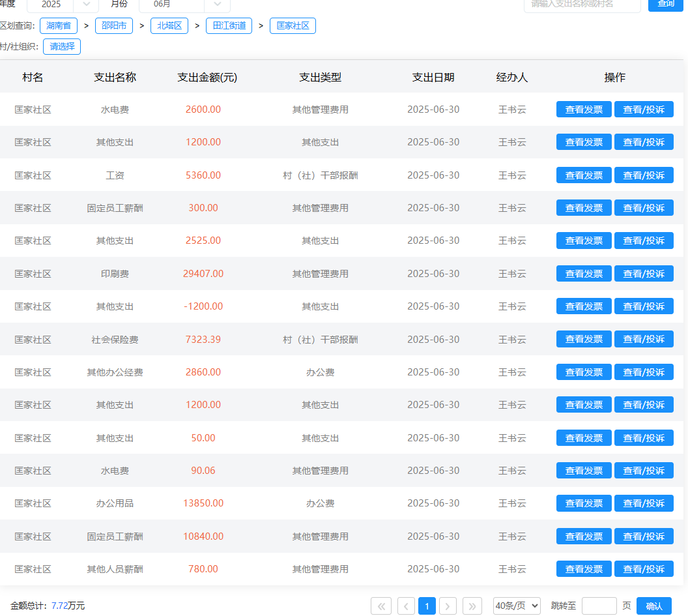Open the 40条/页 page size dropdown

pyautogui.click(x=517, y=606)
